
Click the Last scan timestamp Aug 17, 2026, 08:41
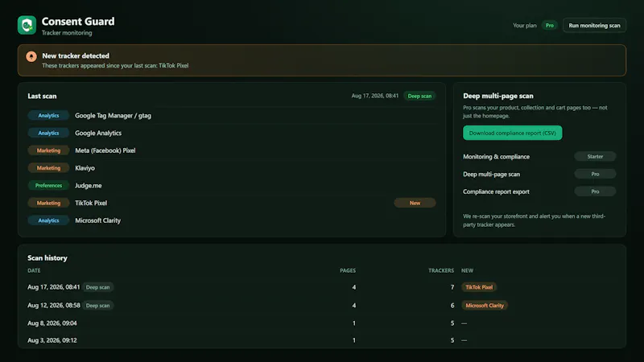tap(375, 96)
